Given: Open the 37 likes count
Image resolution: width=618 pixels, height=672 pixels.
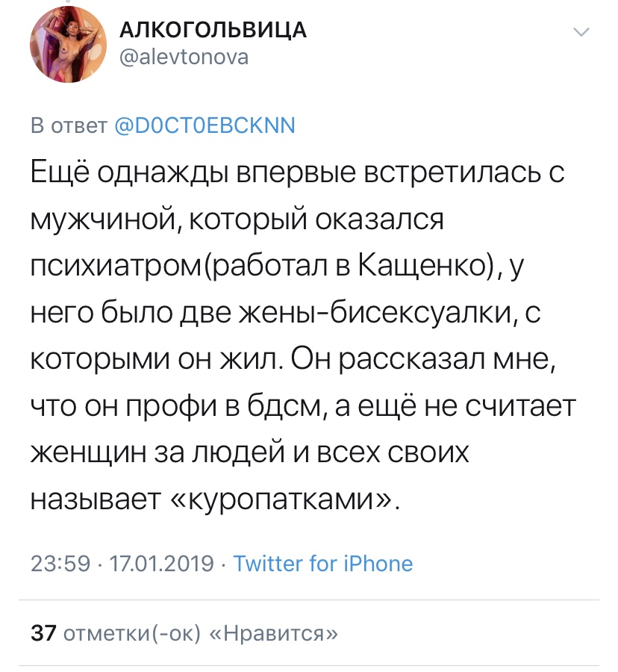Looking at the screenshot, I should pos(43,633).
